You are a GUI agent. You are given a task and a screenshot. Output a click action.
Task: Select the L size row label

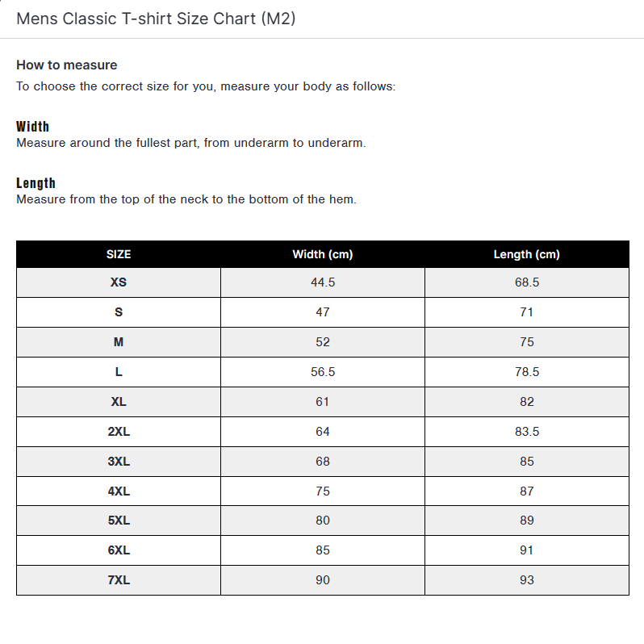(119, 372)
